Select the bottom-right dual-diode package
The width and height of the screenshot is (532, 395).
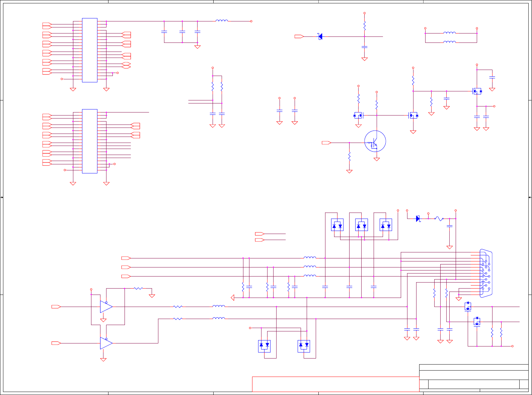[x=304, y=346]
